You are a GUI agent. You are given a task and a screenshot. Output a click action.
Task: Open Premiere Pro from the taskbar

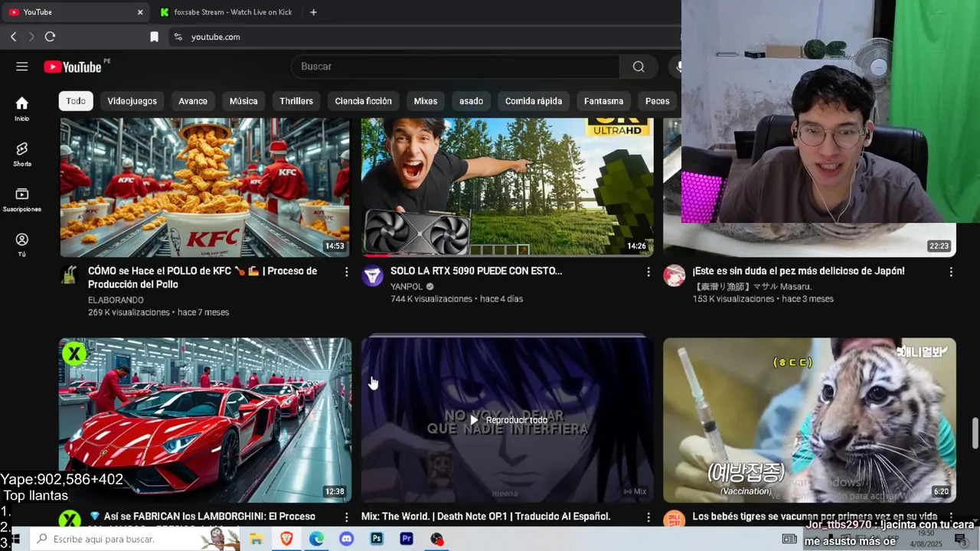coord(407,540)
